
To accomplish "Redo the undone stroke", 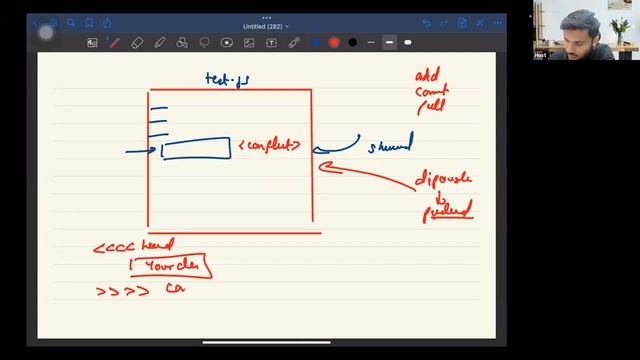I will (444, 23).
